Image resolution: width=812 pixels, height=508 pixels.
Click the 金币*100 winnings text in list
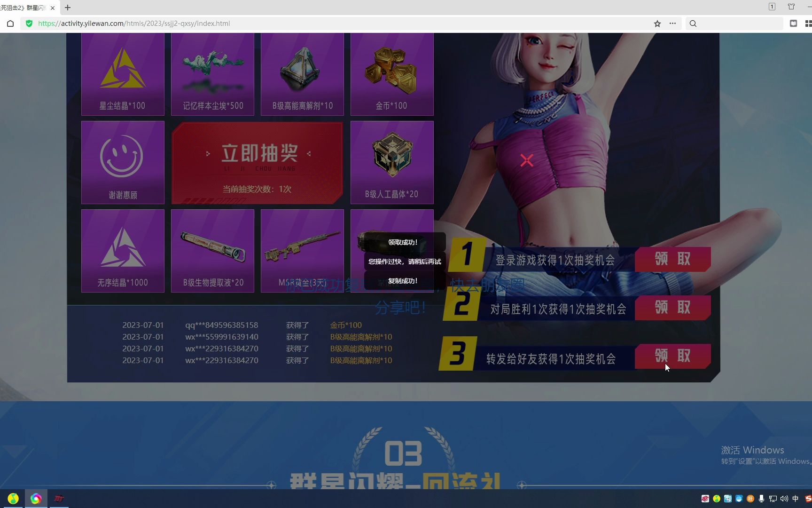pos(346,325)
